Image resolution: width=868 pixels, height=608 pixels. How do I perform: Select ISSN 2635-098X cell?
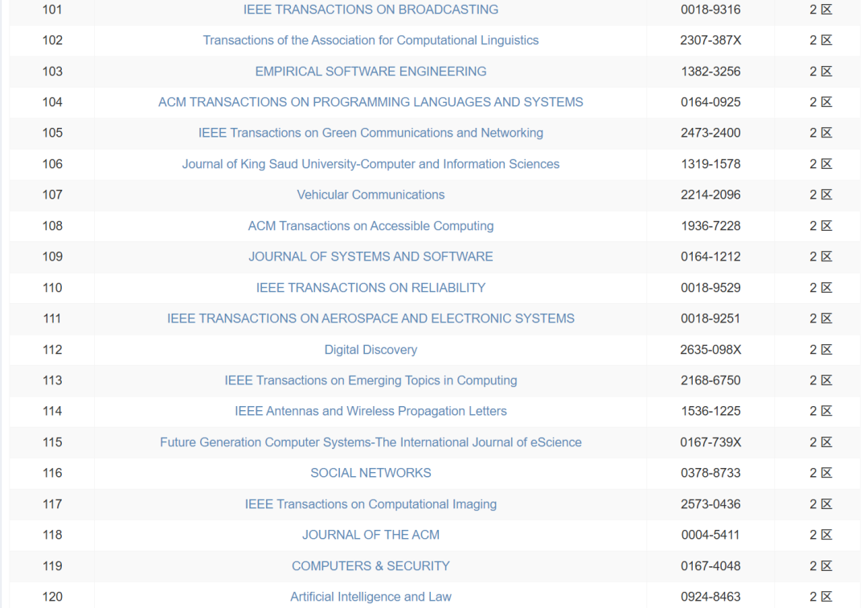pyautogui.click(x=710, y=350)
